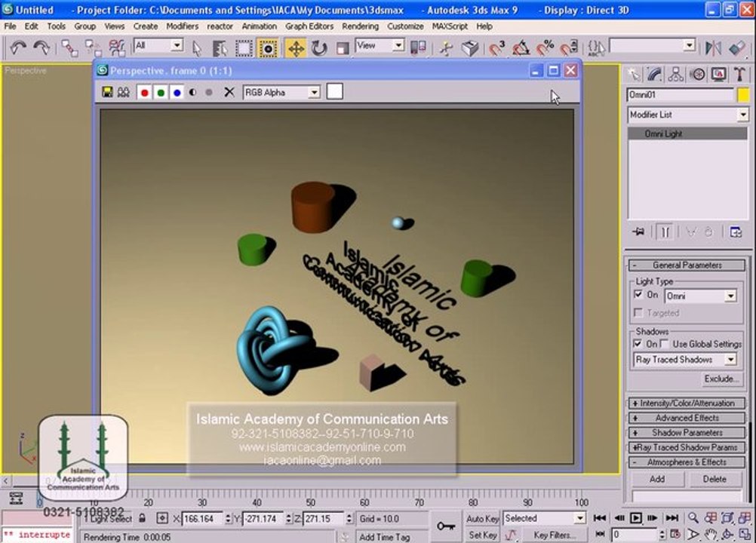The width and height of the screenshot is (756, 543).
Task: Toggle the 3D Snaps magnet icon
Action: tap(496, 48)
